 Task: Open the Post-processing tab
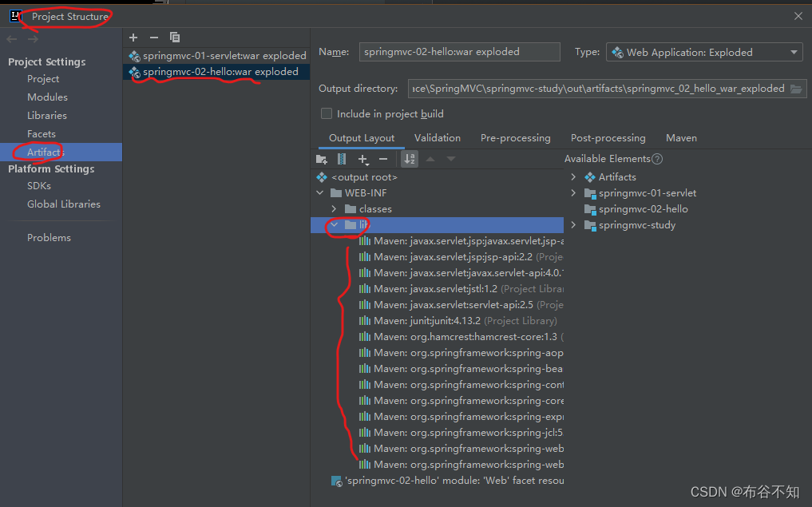tap(608, 138)
